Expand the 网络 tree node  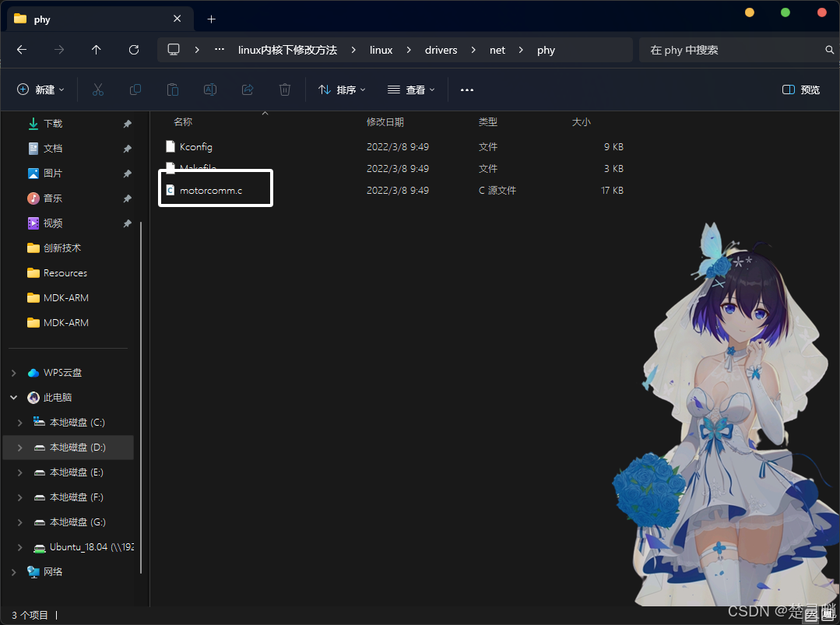click(x=14, y=572)
